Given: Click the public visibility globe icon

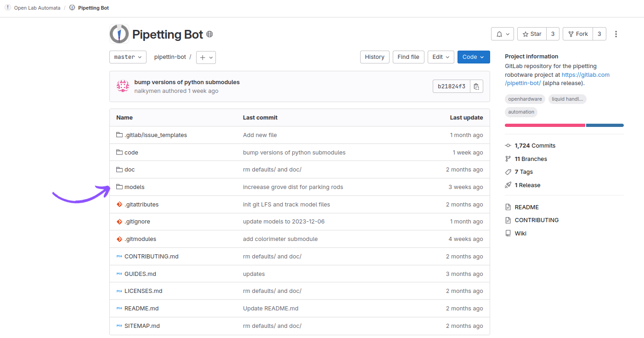Looking at the screenshot, I should (x=209, y=34).
